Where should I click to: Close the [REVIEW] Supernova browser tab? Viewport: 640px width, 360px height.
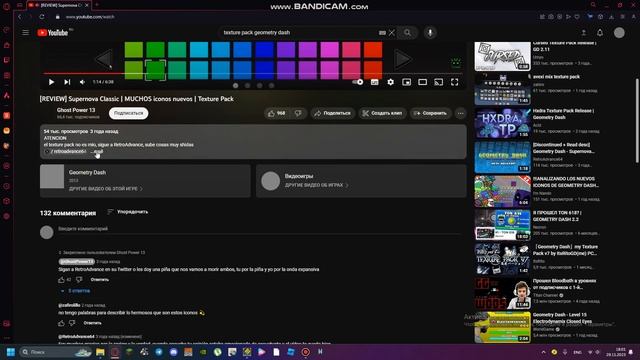(x=87, y=5)
